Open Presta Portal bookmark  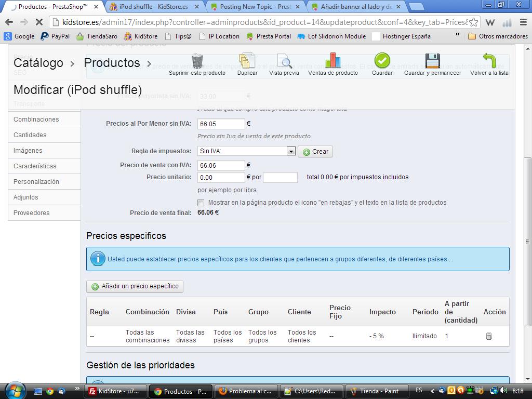[269, 36]
